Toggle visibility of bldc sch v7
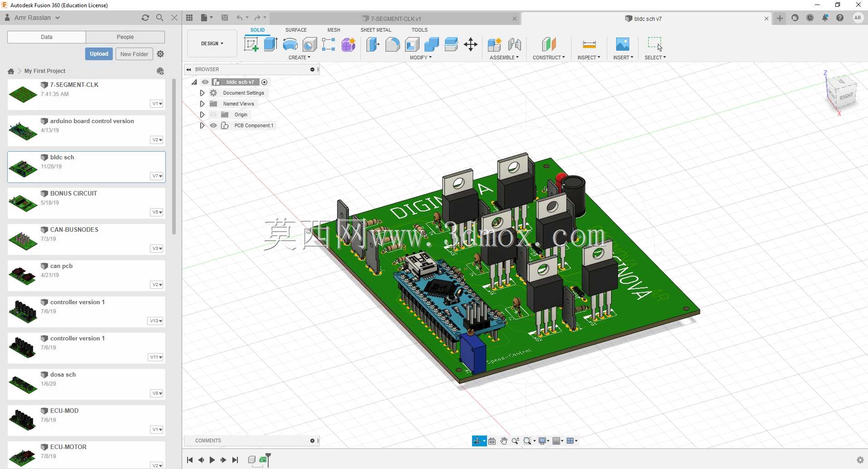868x469 pixels. (205, 82)
